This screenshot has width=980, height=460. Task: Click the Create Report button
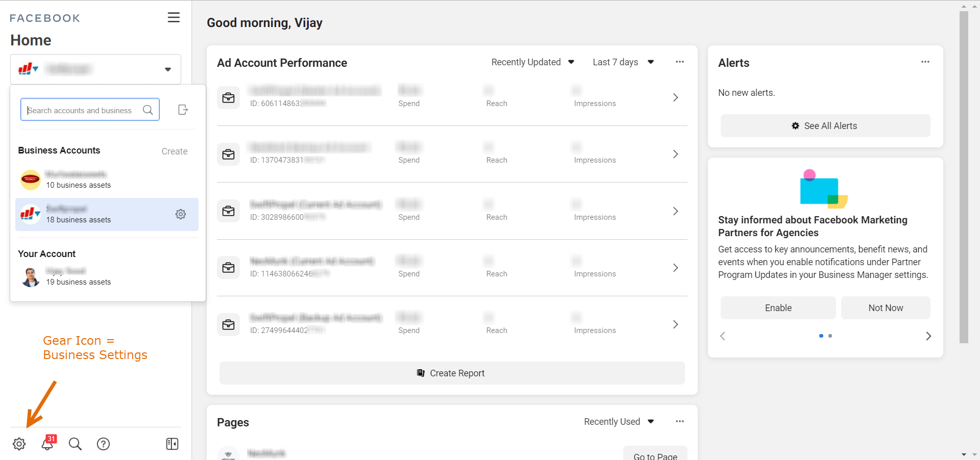pos(452,373)
